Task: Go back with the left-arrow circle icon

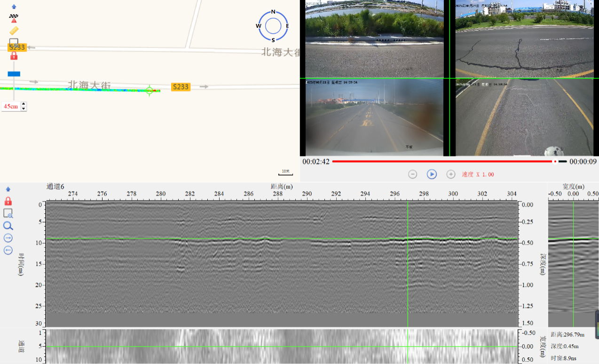Action: pyautogui.click(x=8, y=250)
